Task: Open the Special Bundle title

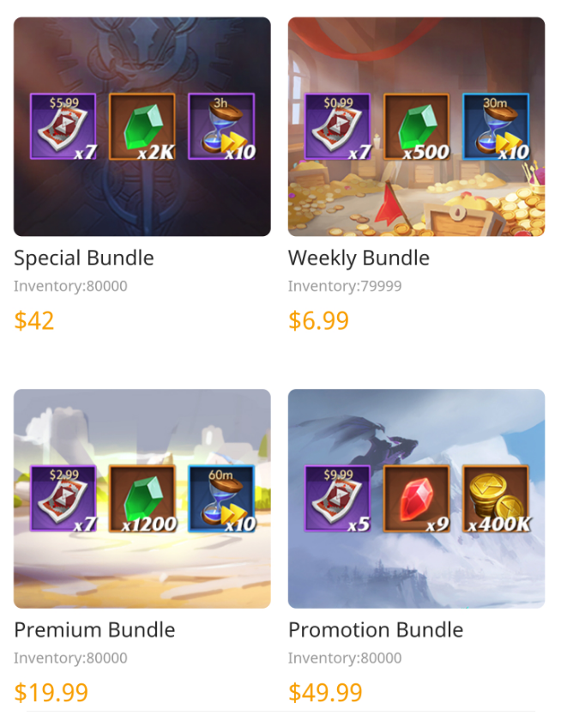Action: coord(84,258)
